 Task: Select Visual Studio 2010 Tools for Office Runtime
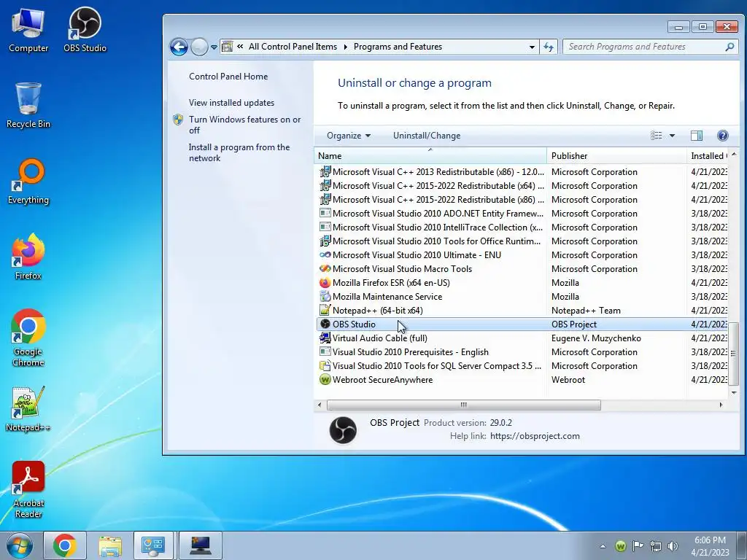[x=522, y=241]
